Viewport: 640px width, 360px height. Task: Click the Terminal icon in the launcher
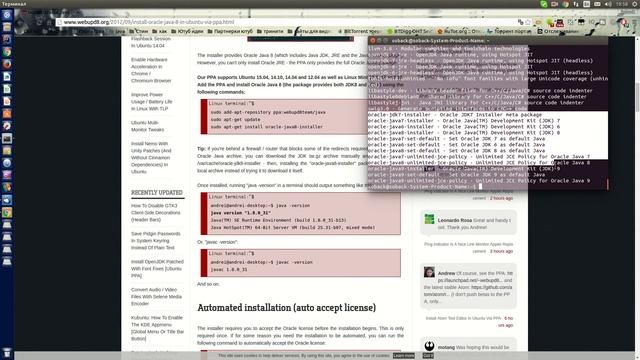[x=7, y=138]
